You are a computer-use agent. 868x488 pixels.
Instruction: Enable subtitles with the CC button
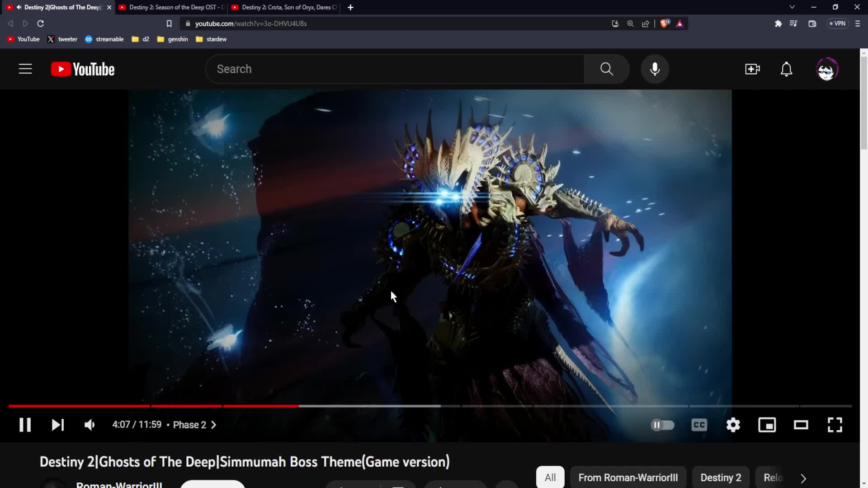pos(698,425)
